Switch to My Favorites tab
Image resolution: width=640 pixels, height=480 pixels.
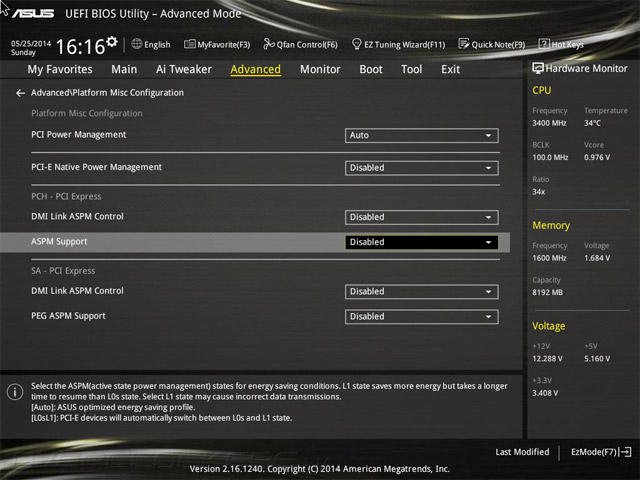click(60, 69)
